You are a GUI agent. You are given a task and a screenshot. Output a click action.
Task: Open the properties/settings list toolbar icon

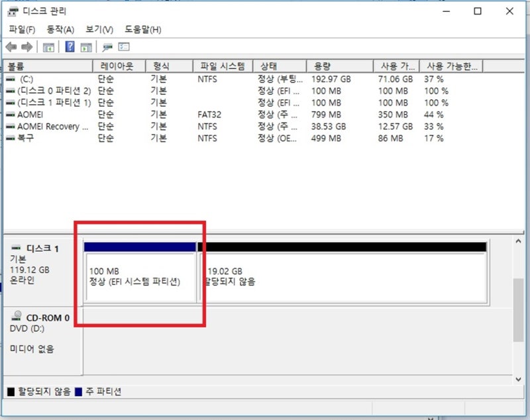coord(124,46)
